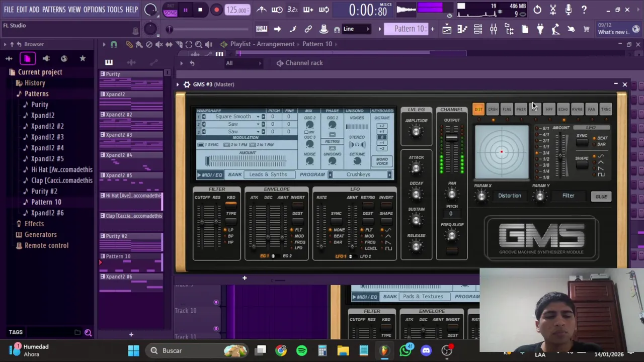The height and width of the screenshot is (362, 644).
Task: Open the VIEW menu
Action: [74, 10]
